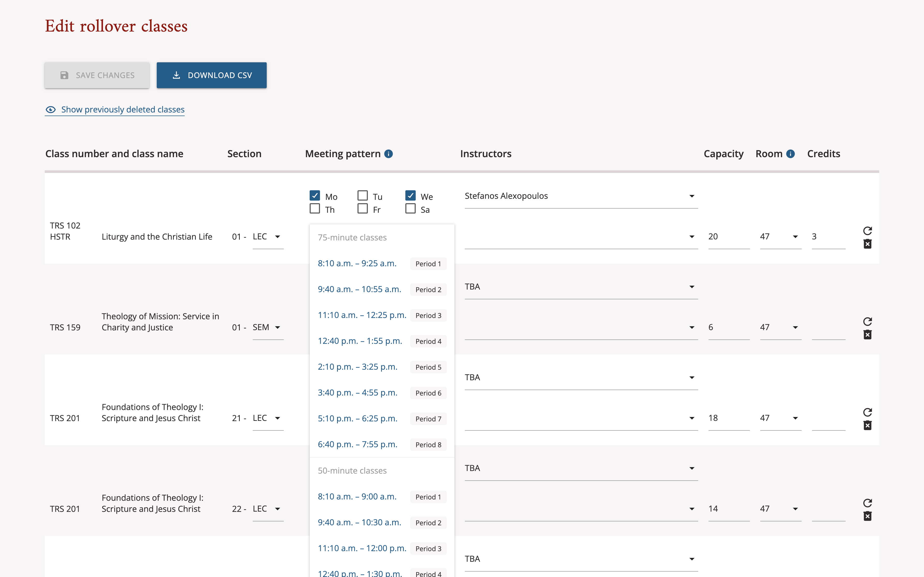Click the Instructors column header
Image resolution: width=924 pixels, height=577 pixels.
coord(486,154)
